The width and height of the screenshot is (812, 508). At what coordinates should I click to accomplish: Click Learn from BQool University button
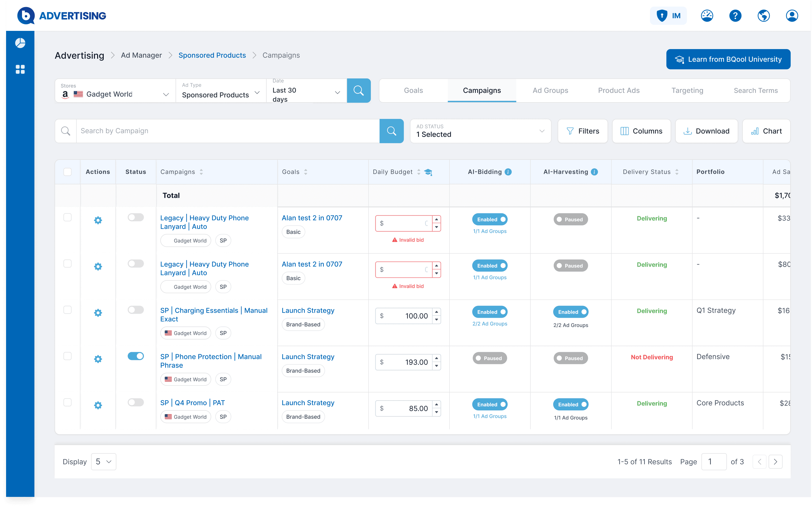click(728, 59)
